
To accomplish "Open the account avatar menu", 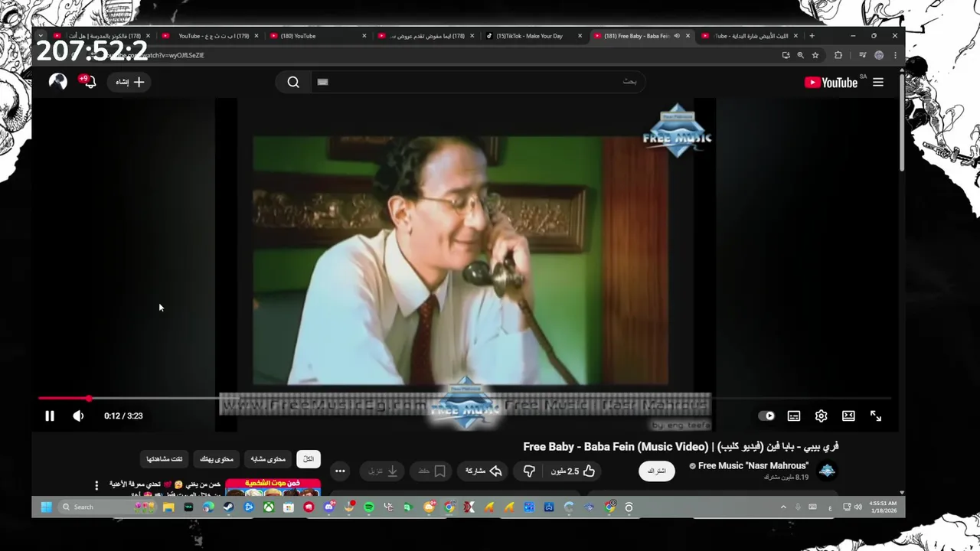I will (58, 82).
